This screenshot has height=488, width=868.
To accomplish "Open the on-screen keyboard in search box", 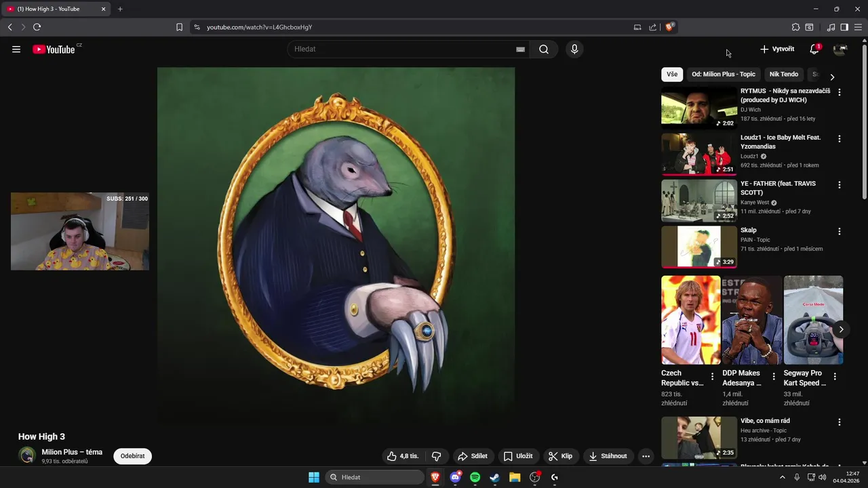I will [520, 49].
